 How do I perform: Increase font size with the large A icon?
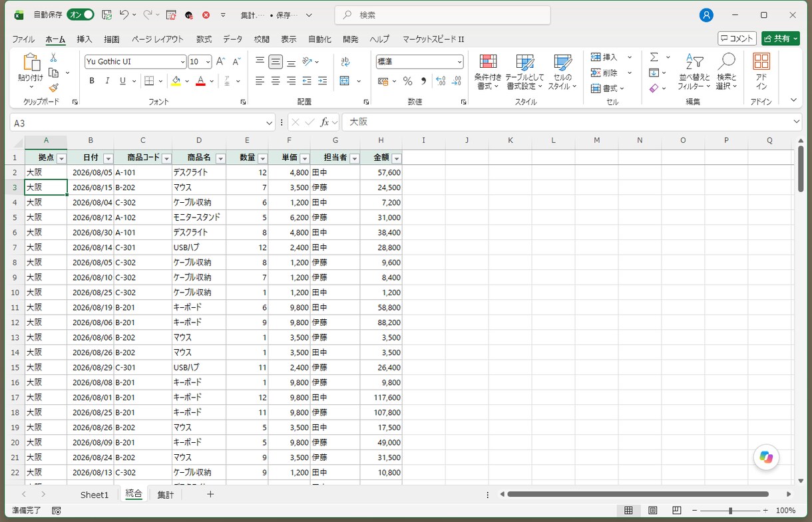[x=220, y=62]
